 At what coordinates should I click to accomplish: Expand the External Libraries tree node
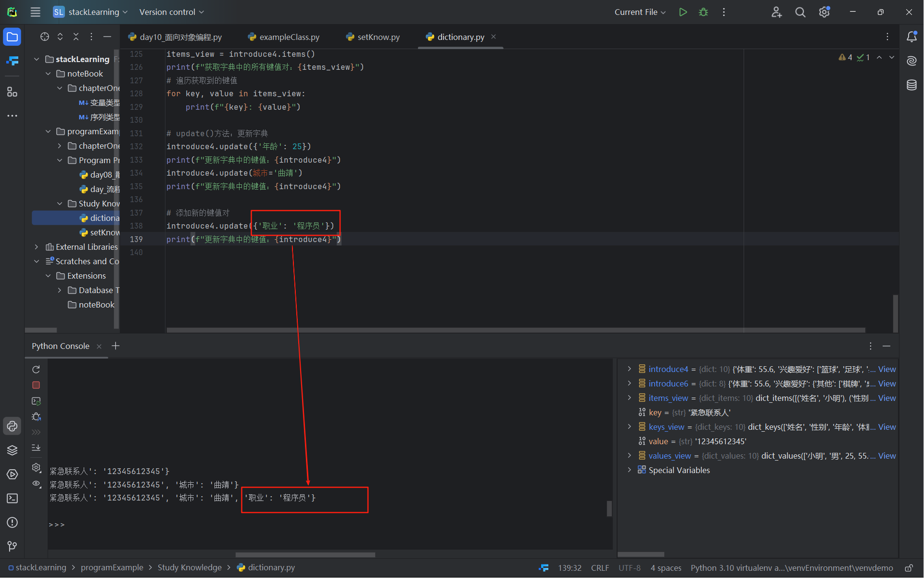tap(37, 247)
